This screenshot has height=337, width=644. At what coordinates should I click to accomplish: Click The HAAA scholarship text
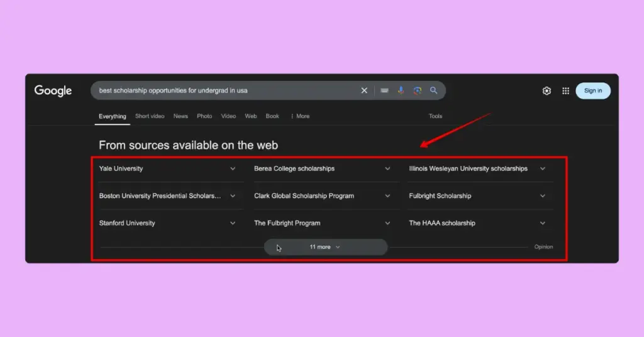[x=442, y=223]
